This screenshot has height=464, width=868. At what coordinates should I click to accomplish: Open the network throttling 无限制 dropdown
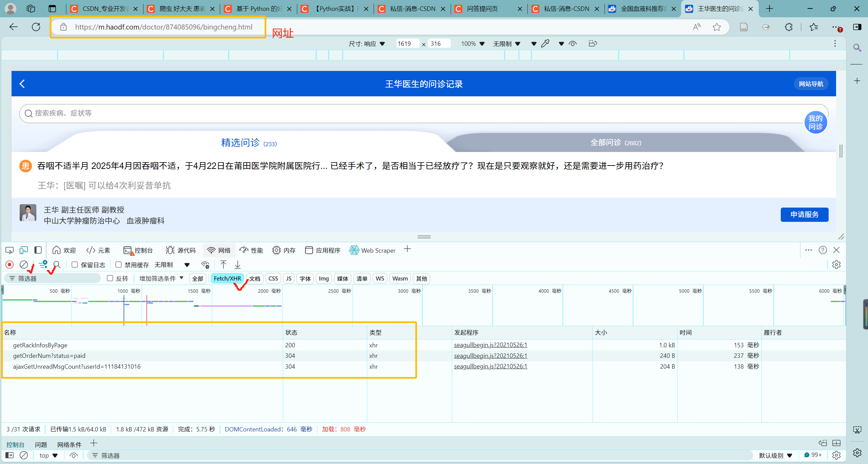point(172,265)
